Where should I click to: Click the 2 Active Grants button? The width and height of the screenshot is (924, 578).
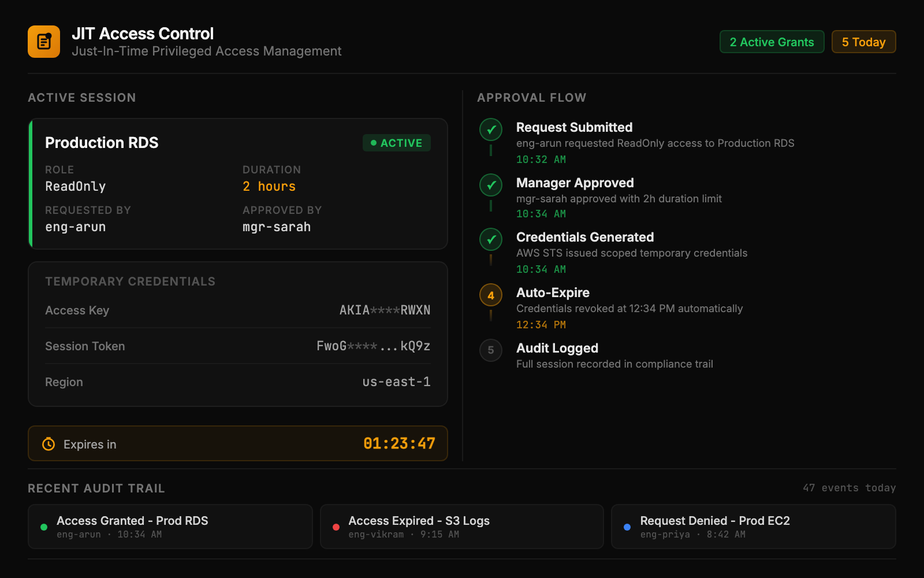coord(772,42)
